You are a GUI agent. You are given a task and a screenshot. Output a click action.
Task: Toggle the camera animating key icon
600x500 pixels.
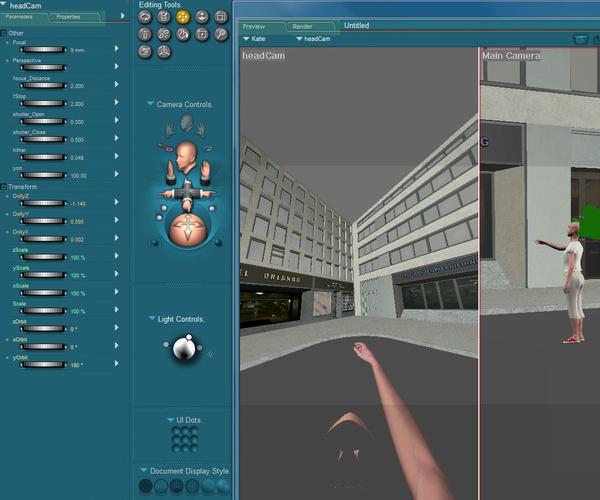click(165, 147)
